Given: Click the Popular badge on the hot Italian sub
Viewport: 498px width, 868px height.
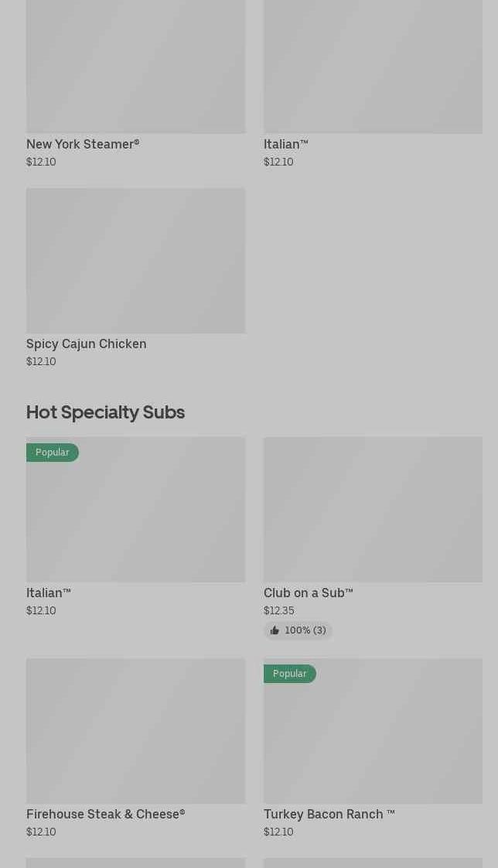Looking at the screenshot, I should 52,453.
